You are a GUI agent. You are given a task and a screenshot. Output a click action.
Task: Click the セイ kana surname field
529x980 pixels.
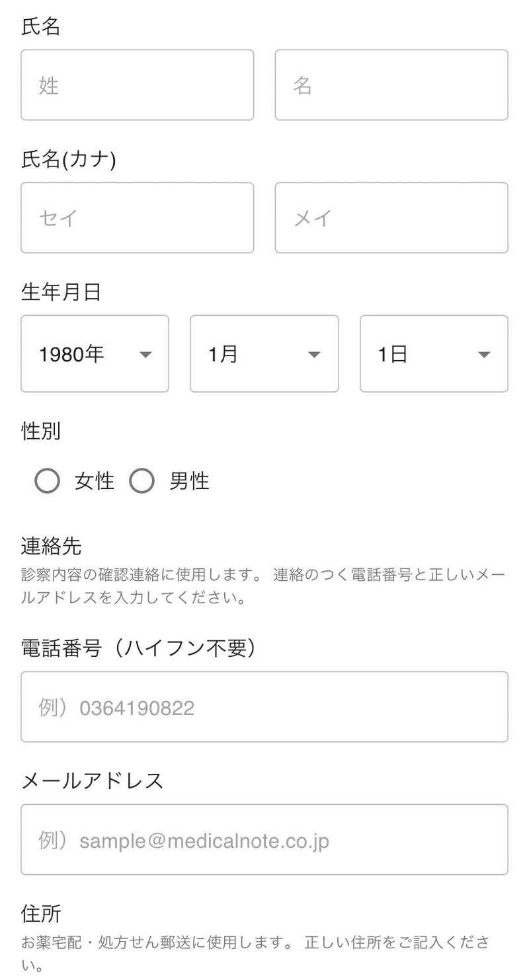(137, 218)
